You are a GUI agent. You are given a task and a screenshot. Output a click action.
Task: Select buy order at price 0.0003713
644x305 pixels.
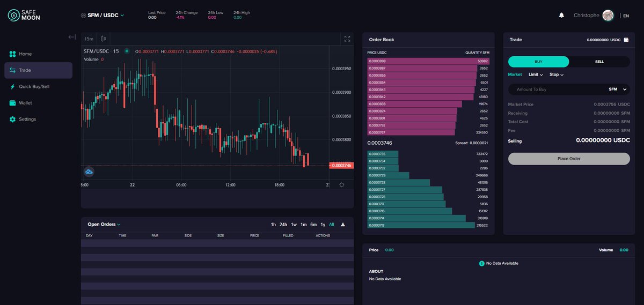pyautogui.click(x=428, y=225)
